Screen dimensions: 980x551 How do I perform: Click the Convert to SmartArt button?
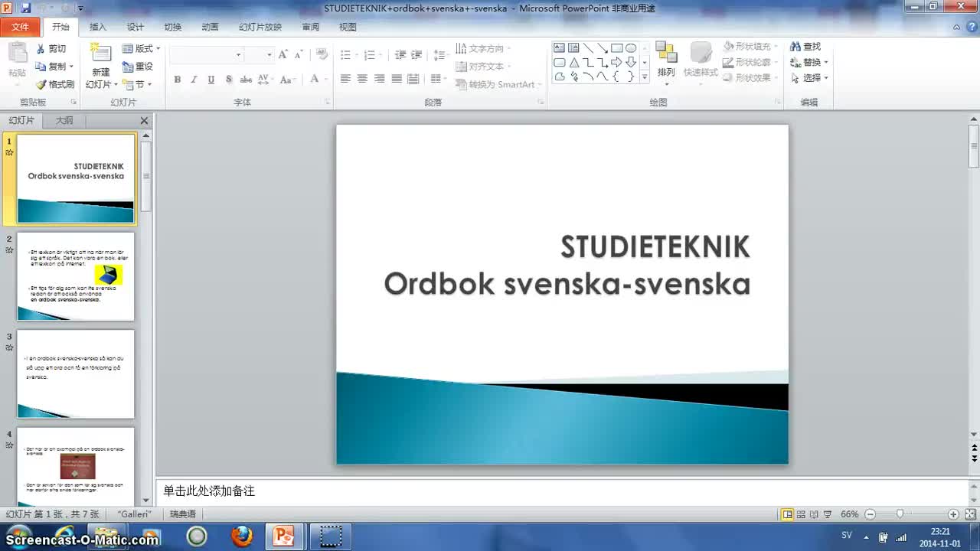coord(498,84)
